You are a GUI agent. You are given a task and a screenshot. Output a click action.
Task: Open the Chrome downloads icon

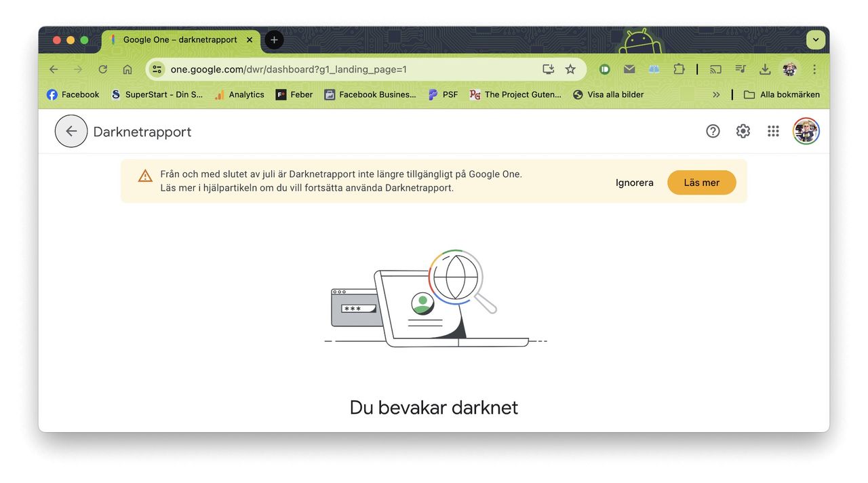(765, 69)
